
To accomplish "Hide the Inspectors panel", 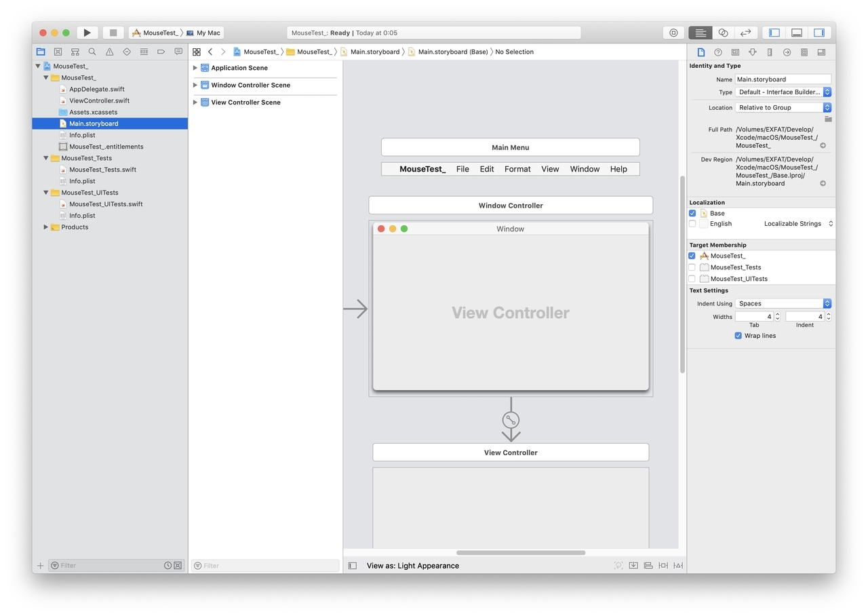I will click(x=819, y=33).
